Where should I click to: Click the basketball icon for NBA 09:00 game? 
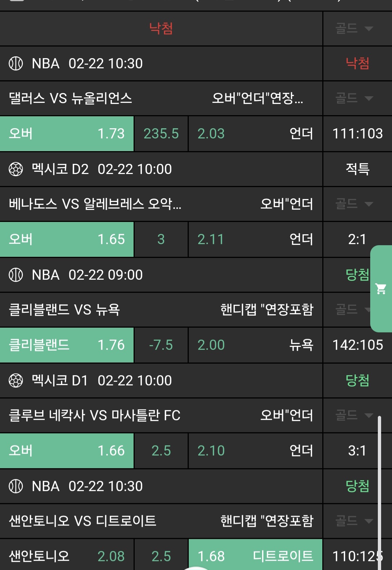pos(16,275)
